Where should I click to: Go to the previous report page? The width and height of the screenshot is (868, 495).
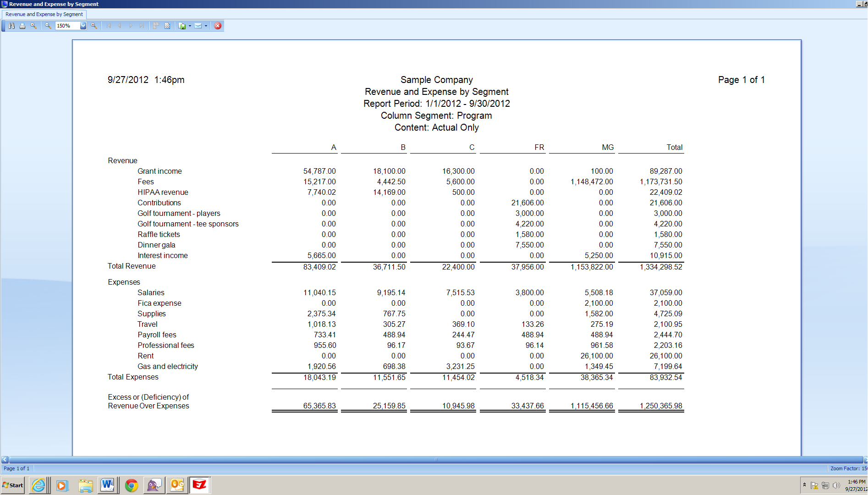120,26
